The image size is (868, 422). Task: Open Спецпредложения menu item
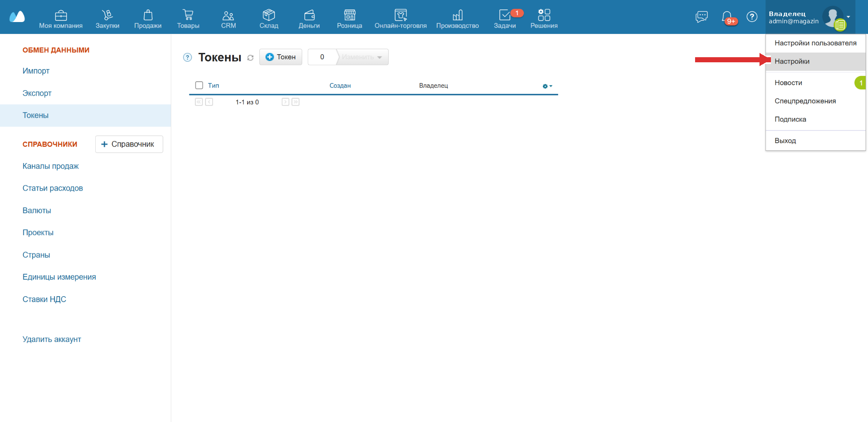(815, 101)
